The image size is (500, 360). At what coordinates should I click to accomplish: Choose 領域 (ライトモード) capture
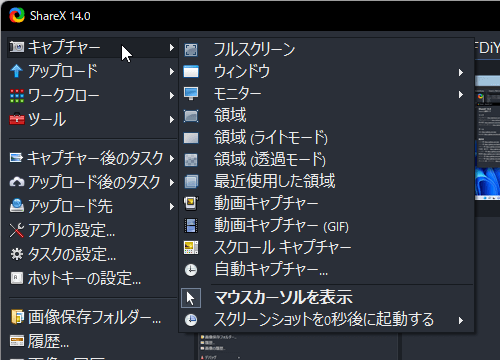click(327, 138)
